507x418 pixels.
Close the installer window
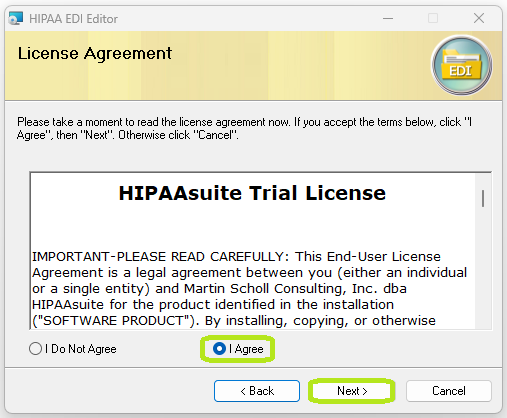(479, 18)
